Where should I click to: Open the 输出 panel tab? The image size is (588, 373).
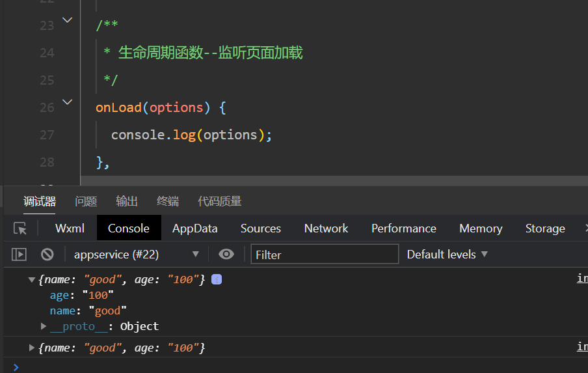point(127,202)
